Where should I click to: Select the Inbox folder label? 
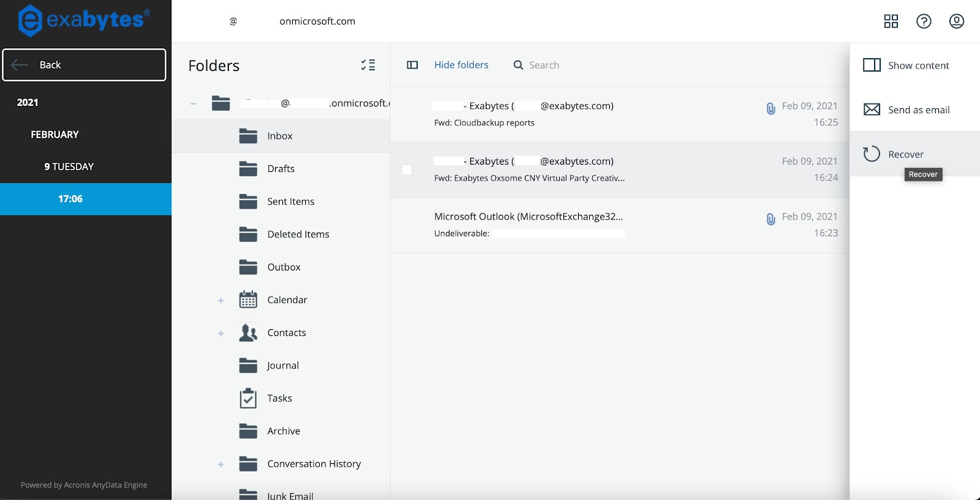tap(280, 136)
